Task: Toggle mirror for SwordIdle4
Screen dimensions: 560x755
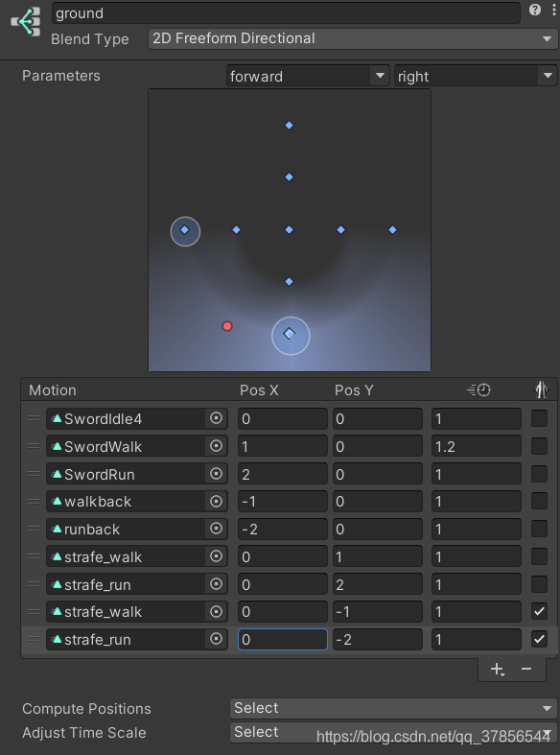Action: coord(539,418)
